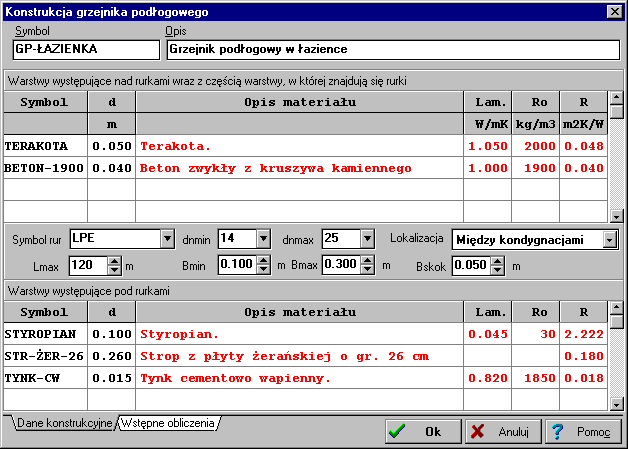This screenshot has width=628, height=449.
Task: Open the dnmin diameter dropdown
Action: click(x=263, y=239)
